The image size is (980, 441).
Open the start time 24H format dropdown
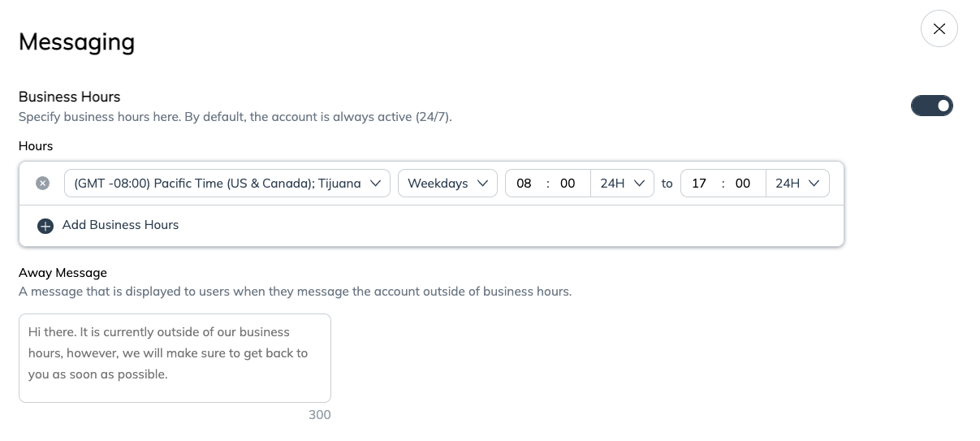pos(622,184)
